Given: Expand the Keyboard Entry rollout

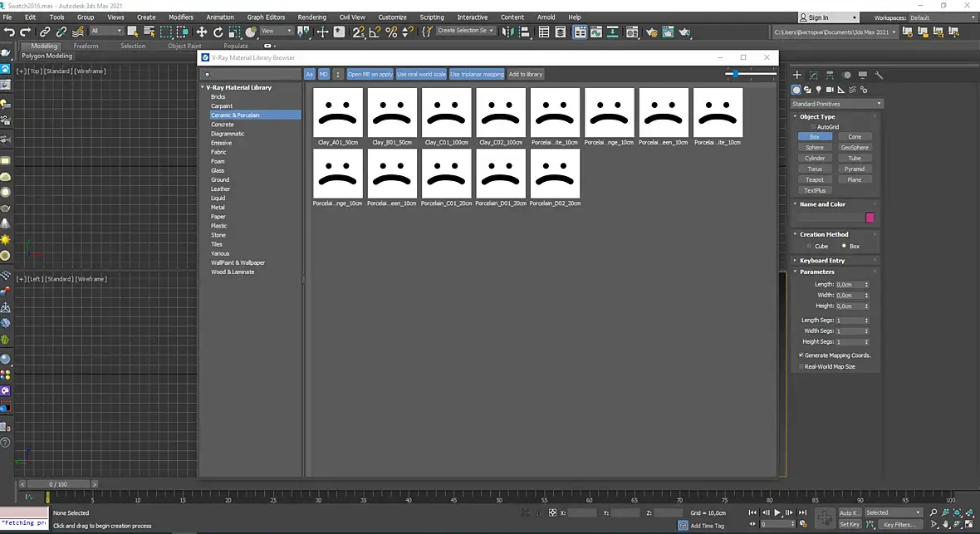Looking at the screenshot, I should tap(822, 260).
